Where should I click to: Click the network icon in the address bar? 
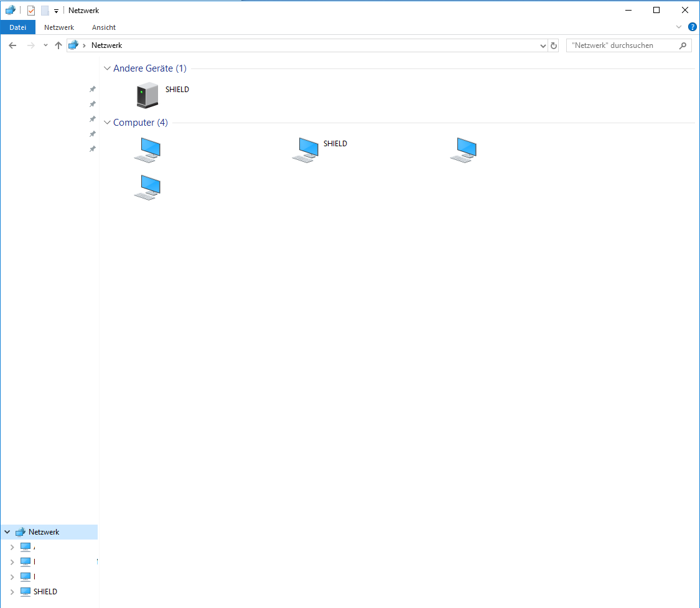73,45
